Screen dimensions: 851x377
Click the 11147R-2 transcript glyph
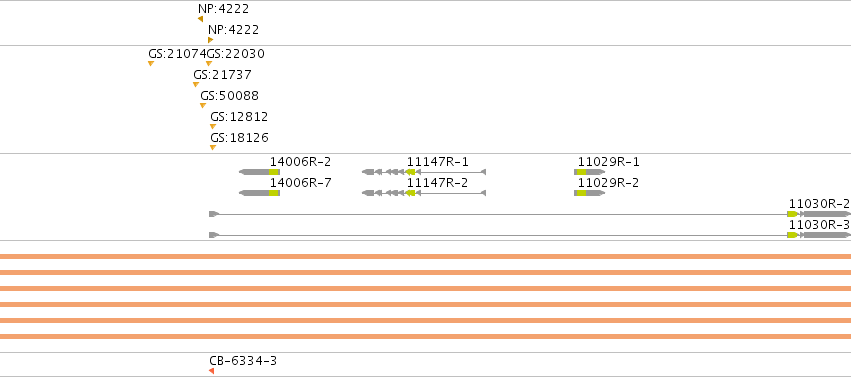point(424,193)
